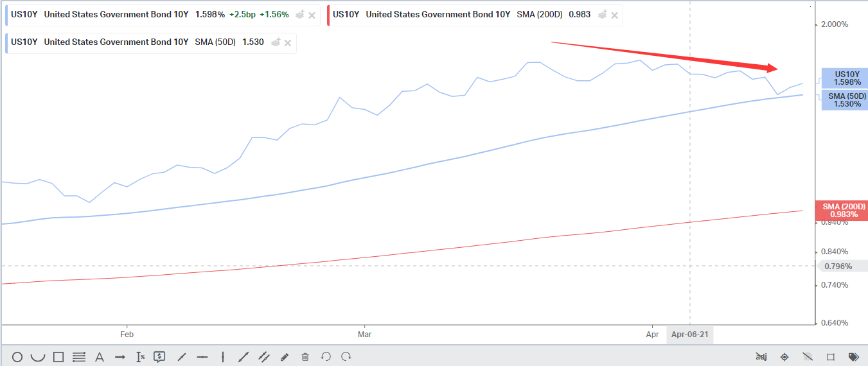Select the circle drawing tool
The height and width of the screenshot is (366, 868).
tap(17, 357)
